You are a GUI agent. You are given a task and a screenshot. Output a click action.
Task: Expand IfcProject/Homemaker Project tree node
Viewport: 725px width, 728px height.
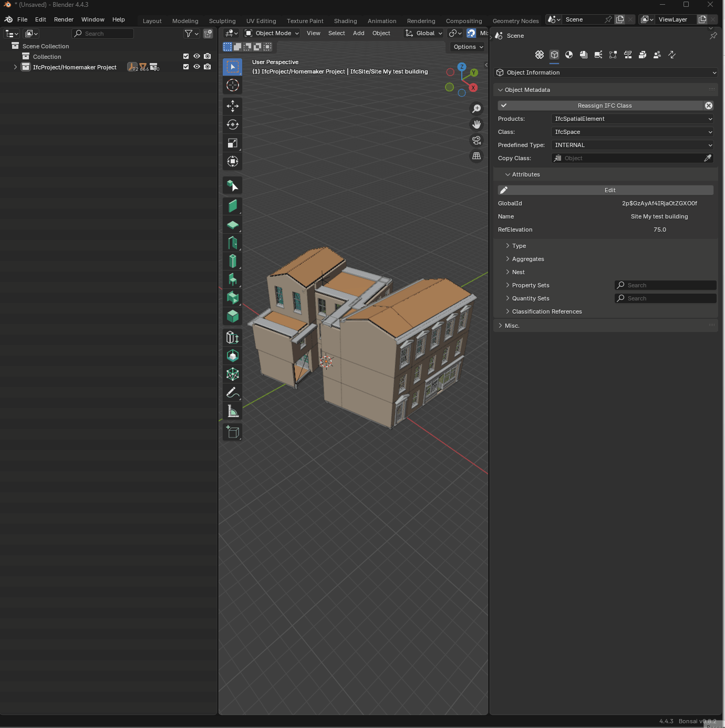click(15, 67)
